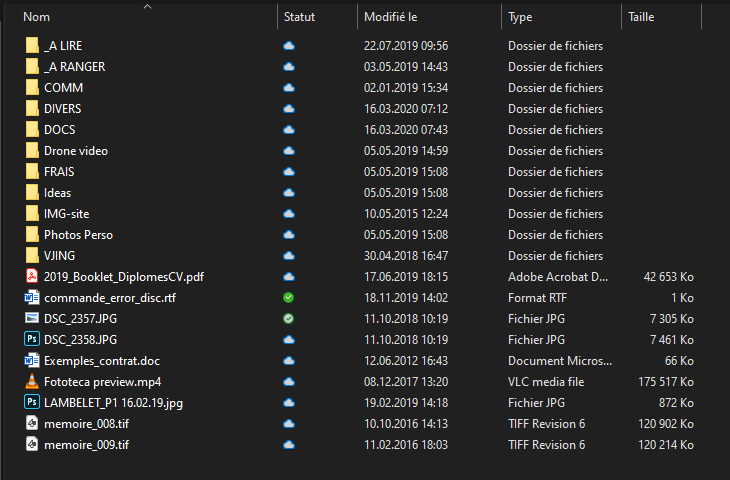
Task: Select the Exemples_contrat.doc file name
Action: click(x=101, y=361)
